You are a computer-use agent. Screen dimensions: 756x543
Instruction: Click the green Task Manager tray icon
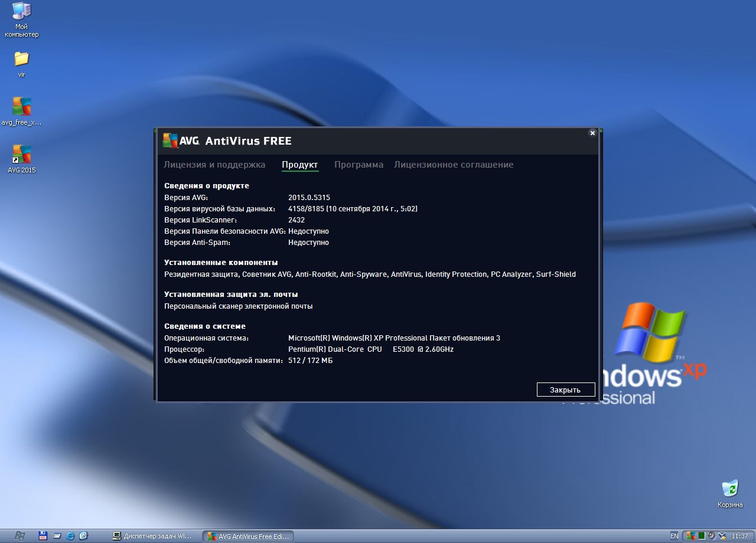click(x=701, y=536)
